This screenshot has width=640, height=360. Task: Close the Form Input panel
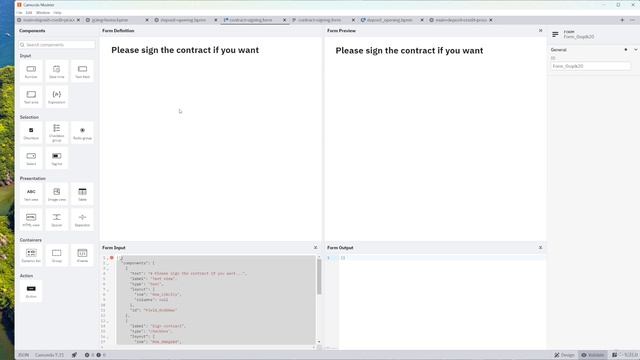tap(316, 248)
